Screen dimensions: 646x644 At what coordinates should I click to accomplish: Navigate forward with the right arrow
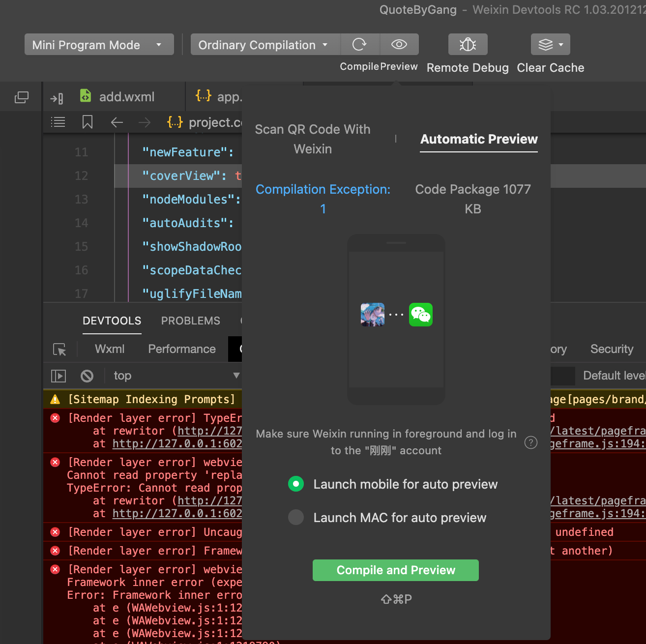click(x=145, y=122)
